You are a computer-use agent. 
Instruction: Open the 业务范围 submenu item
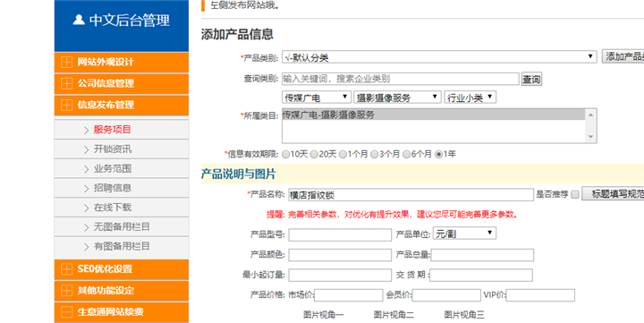122,169
